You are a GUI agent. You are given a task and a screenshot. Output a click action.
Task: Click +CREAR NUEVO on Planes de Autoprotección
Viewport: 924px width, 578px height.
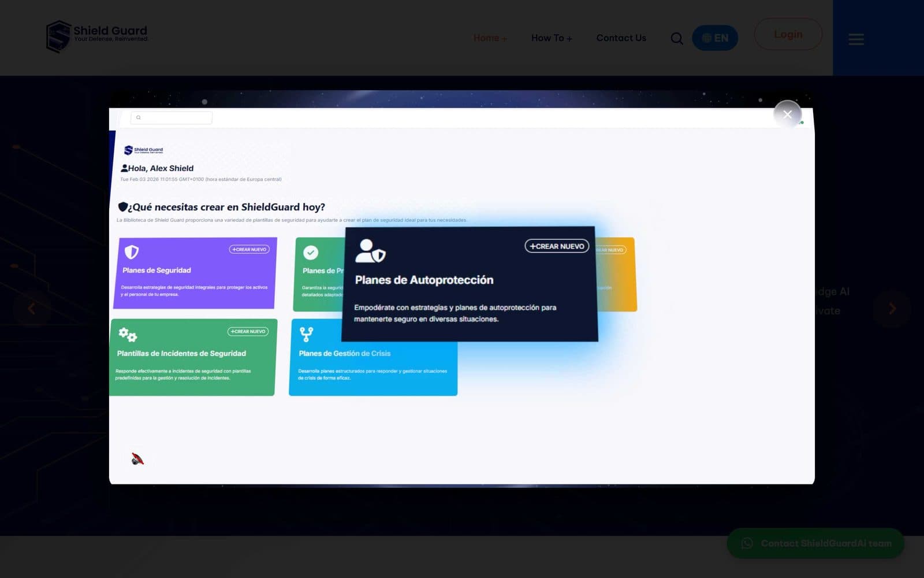pyautogui.click(x=557, y=246)
